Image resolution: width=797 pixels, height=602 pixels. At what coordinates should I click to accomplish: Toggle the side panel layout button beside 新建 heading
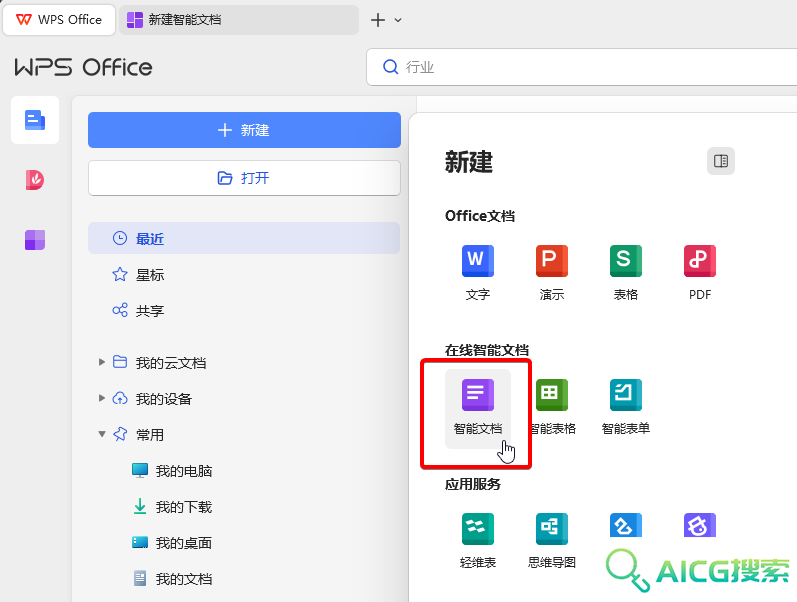[721, 161]
